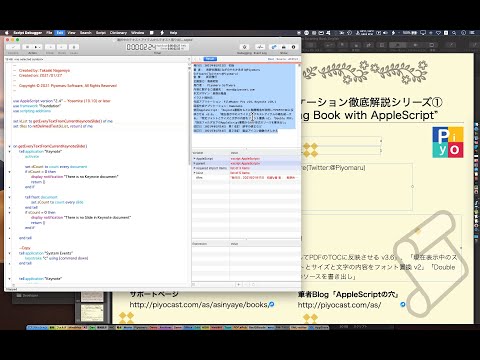This screenshot has width=480, height=360.
Task: Open the File menu
Action: pos(49,33)
